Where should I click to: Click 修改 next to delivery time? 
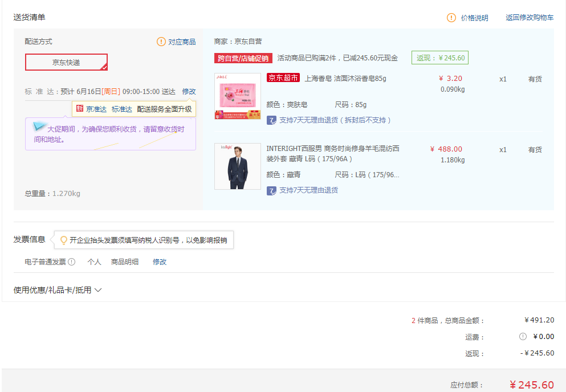click(189, 91)
